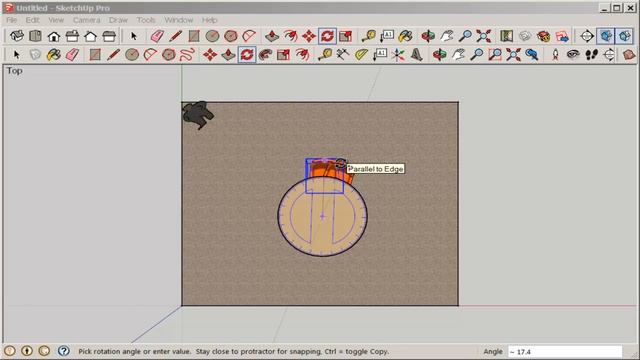Pick the Select arrow in upper toolbar row
The image size is (640, 360).
pyautogui.click(x=133, y=36)
